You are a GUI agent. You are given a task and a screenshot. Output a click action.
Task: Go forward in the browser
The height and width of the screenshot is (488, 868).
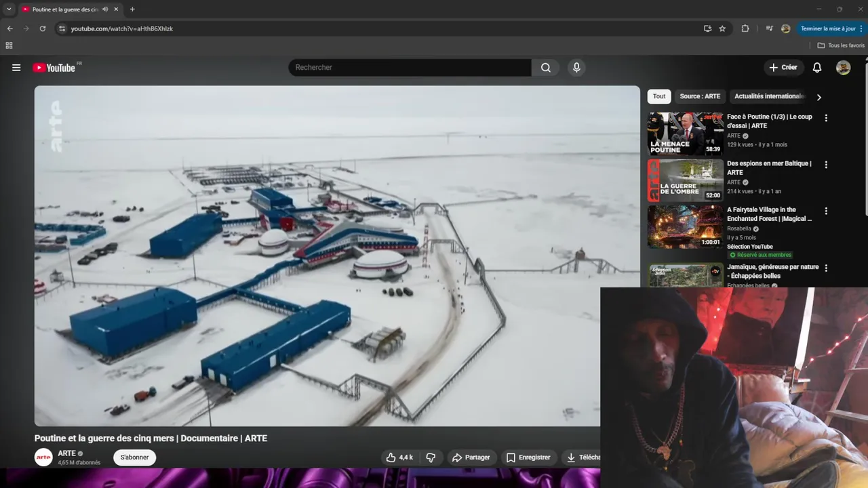click(26, 28)
